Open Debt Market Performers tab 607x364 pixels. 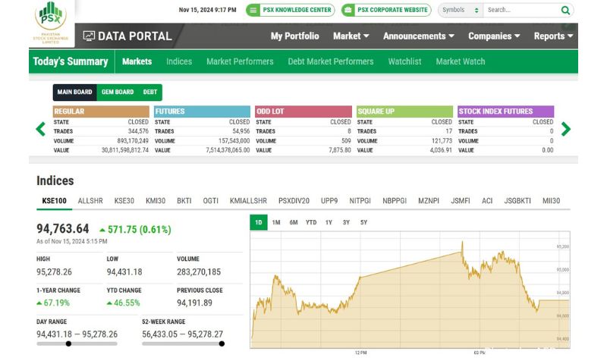click(x=331, y=61)
